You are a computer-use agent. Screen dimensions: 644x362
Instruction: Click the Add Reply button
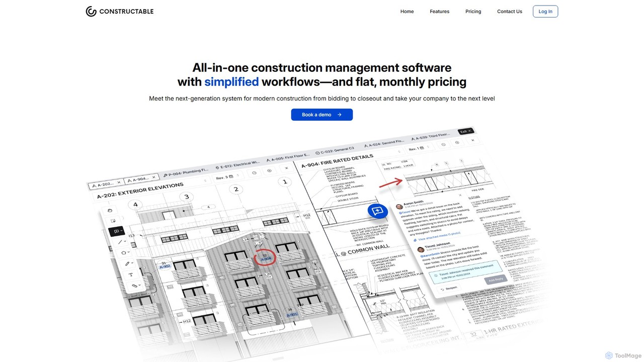tap(496, 280)
